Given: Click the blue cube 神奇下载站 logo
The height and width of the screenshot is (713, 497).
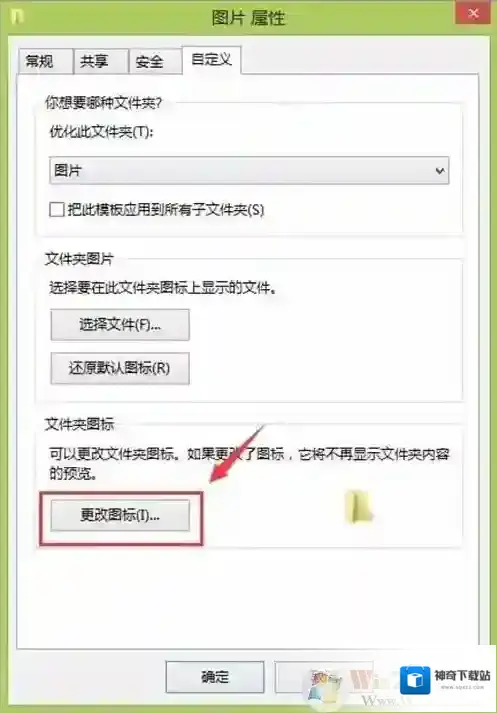Looking at the screenshot, I should (x=415, y=680).
